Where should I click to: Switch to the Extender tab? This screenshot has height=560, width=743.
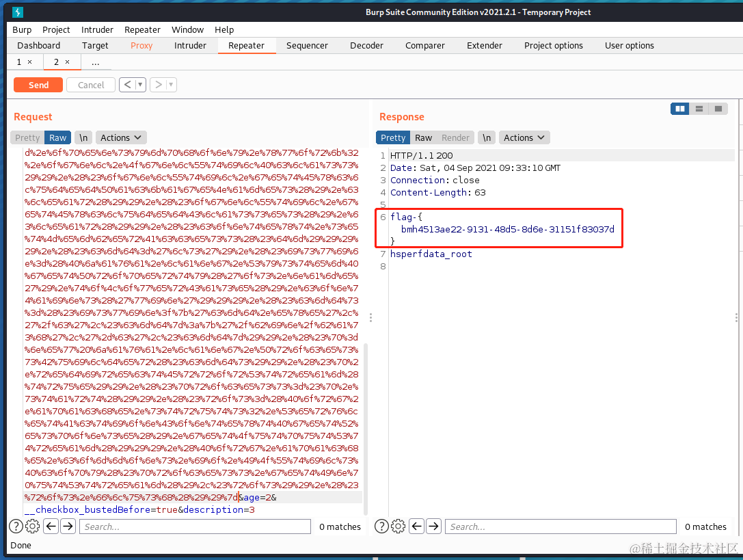click(484, 46)
